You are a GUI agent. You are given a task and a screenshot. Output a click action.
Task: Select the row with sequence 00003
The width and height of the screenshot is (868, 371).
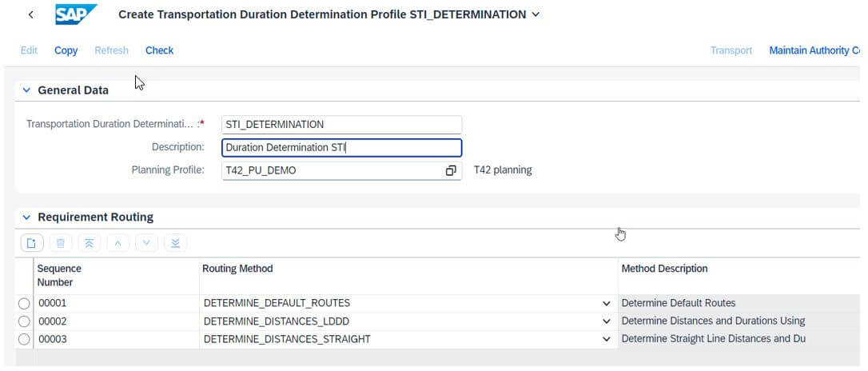(24, 339)
